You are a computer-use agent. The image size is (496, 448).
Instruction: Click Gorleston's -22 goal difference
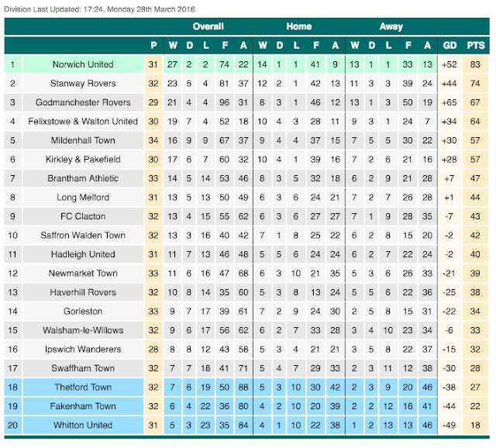pos(449,312)
